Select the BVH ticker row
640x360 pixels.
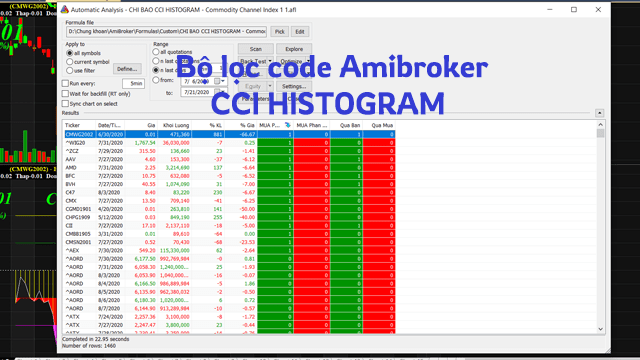[229, 184]
